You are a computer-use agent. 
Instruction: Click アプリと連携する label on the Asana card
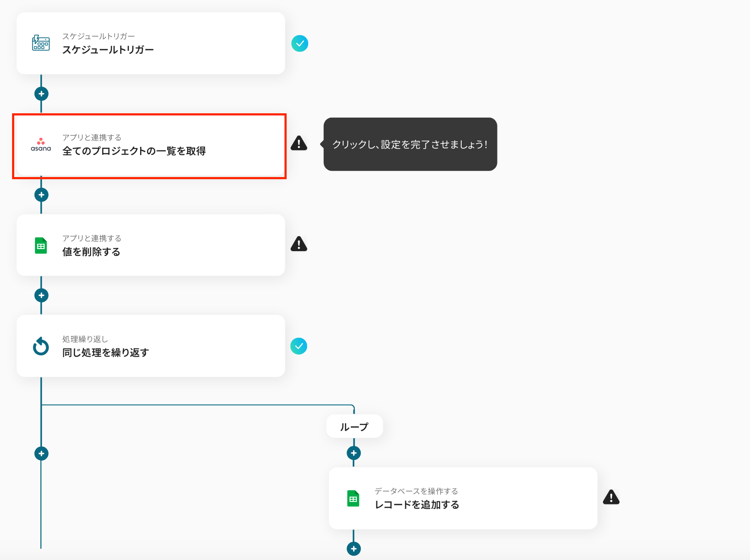[x=92, y=137]
